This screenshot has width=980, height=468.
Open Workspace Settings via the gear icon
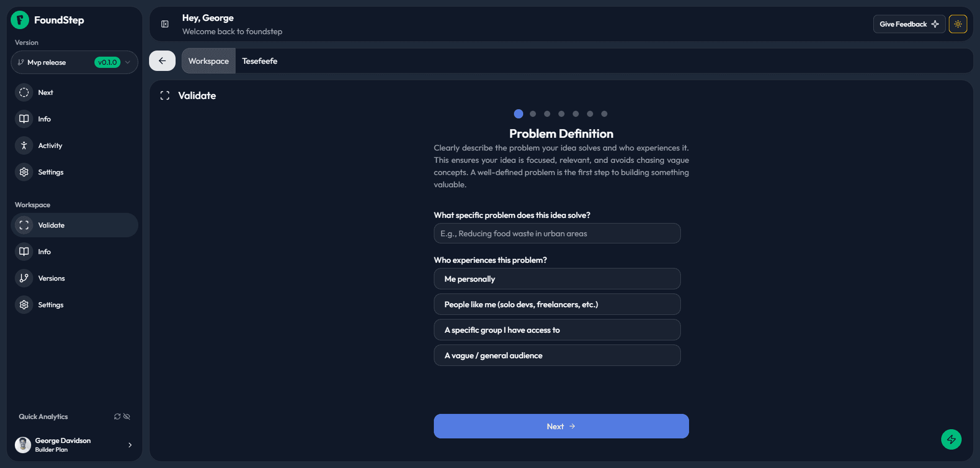click(23, 305)
